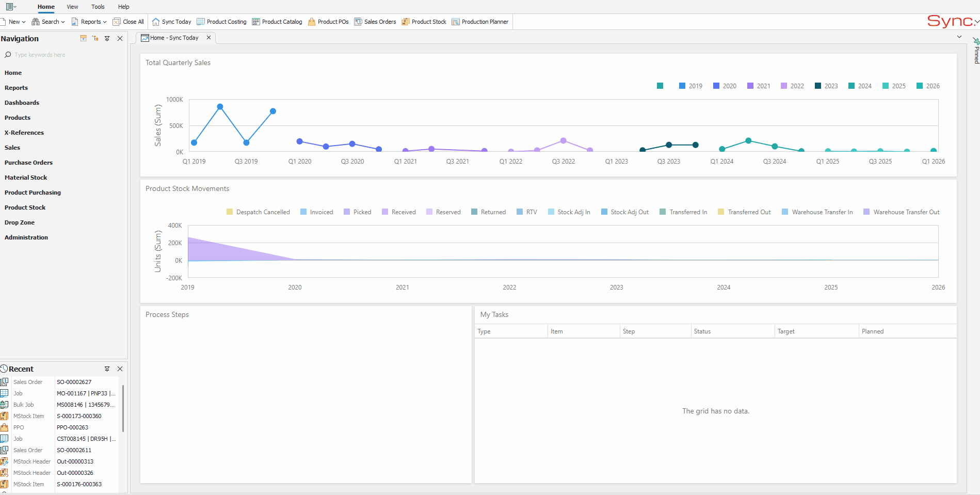980x495 pixels.
Task: Open Sales Orders from the toolbar
Action: click(x=375, y=22)
